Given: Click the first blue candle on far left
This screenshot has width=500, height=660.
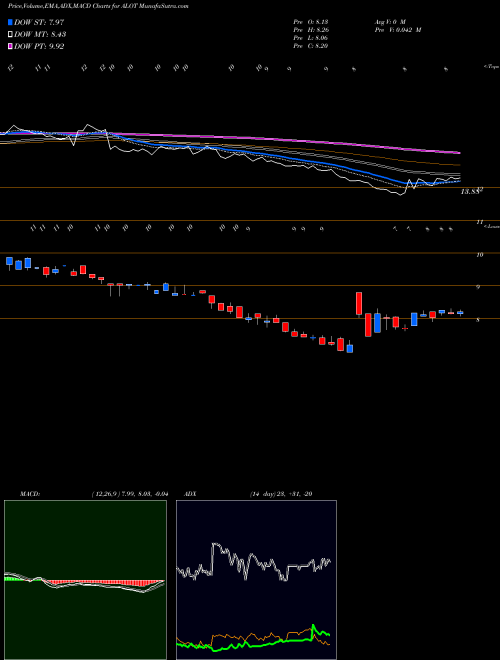Looking at the screenshot, I should click(9, 261).
